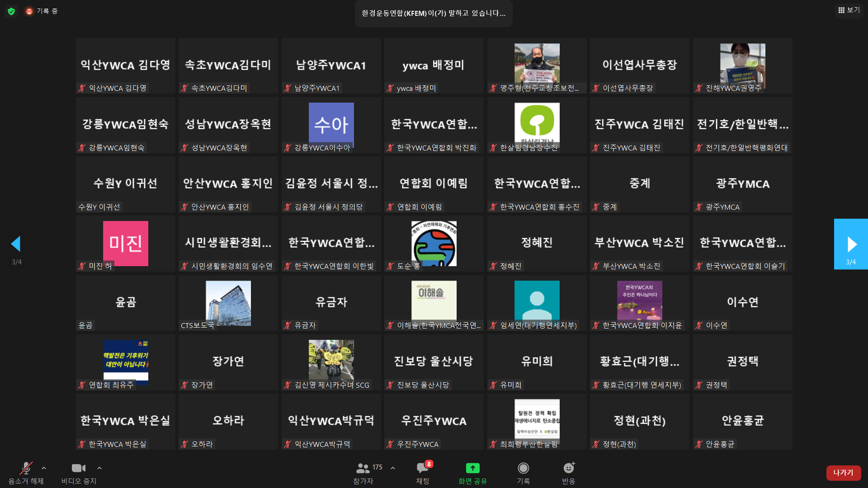Expand video options arrow beside camera
868x488 pixels.
99,468
